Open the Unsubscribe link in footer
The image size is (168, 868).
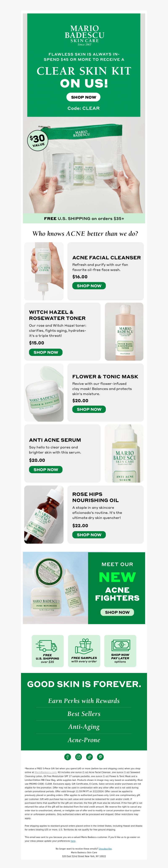[105, 849]
